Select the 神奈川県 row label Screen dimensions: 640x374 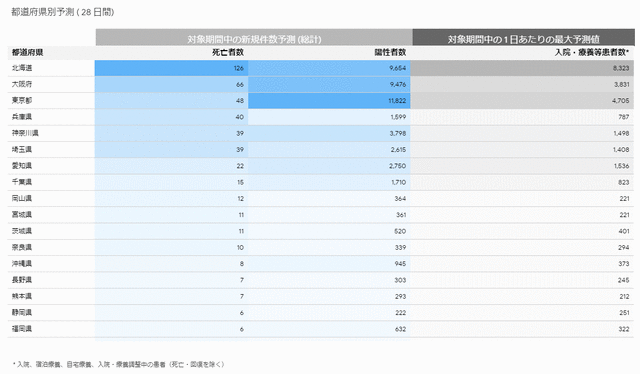tap(25, 133)
